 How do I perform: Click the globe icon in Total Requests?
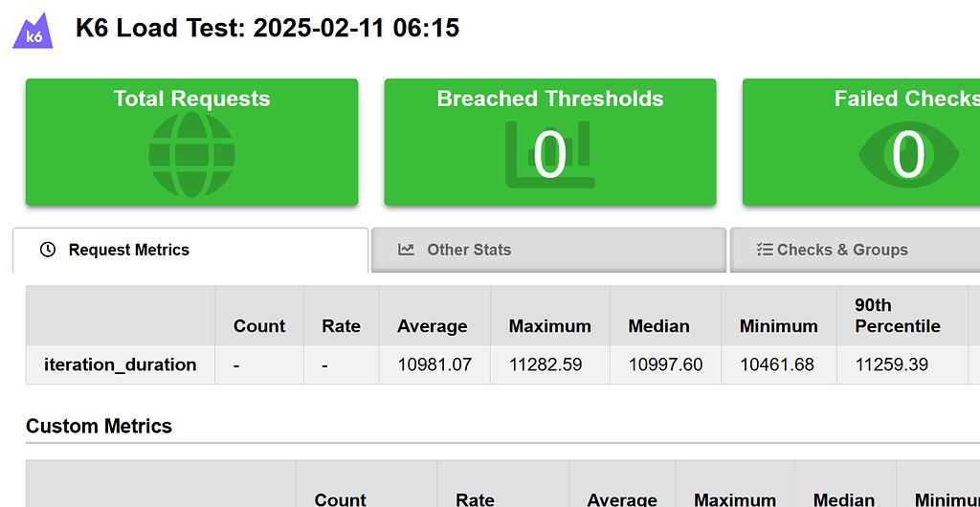191,154
